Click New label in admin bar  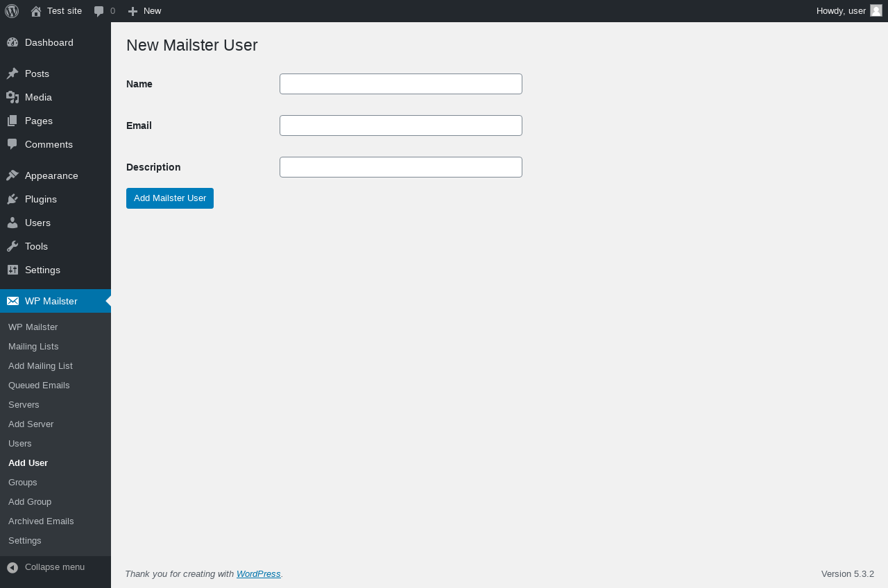[153, 11]
